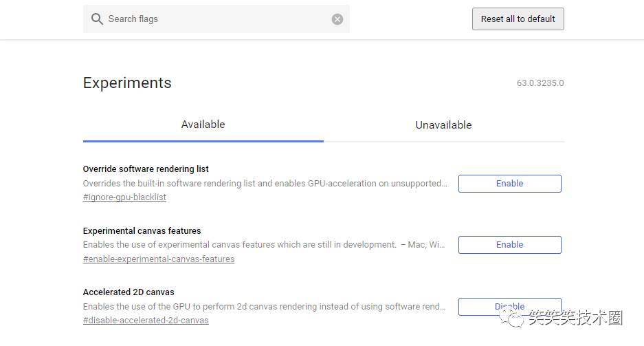Open the #ignore-gpu-blacklist anchor link

[124, 197]
